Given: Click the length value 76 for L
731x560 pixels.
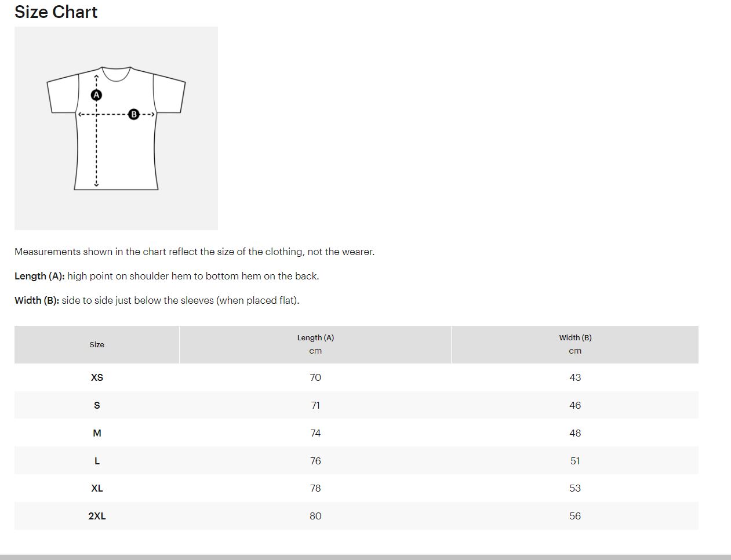Looking at the screenshot, I should 315,461.
